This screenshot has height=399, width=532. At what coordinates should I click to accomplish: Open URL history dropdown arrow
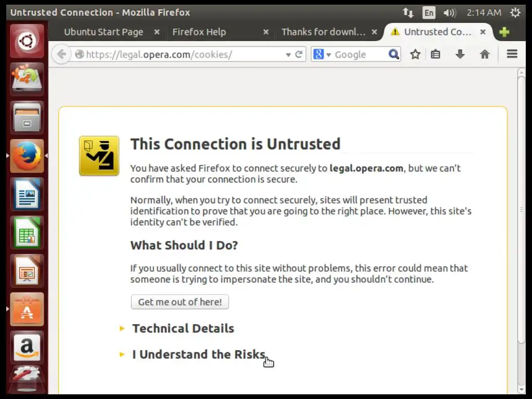(x=288, y=55)
